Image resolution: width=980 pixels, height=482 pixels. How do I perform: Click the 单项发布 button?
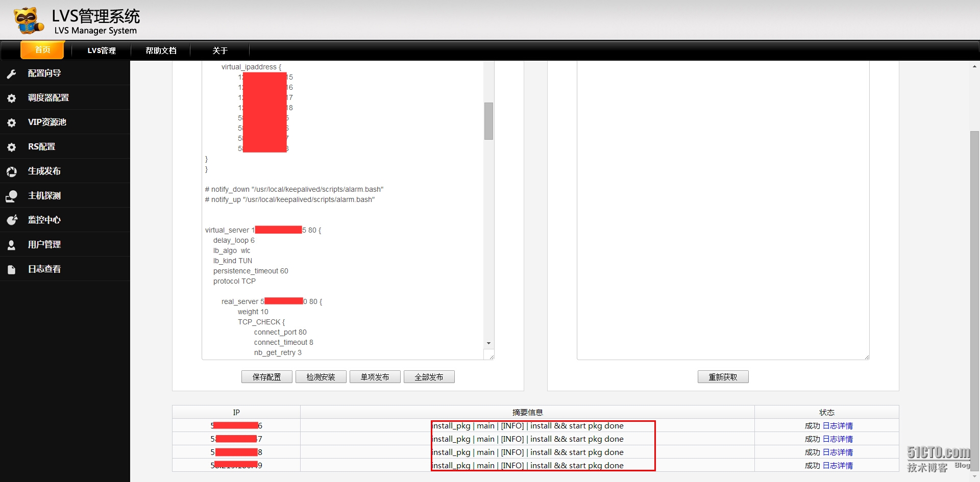(375, 377)
